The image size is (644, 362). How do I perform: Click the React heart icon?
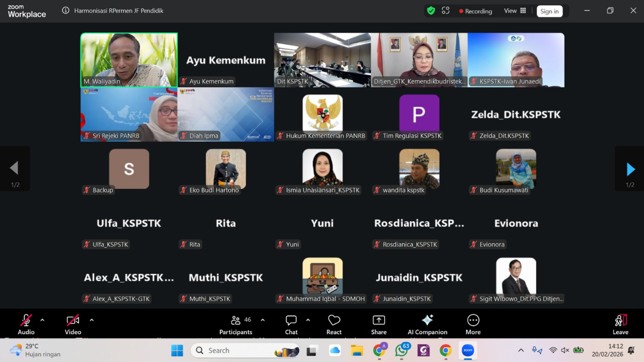[334, 321]
